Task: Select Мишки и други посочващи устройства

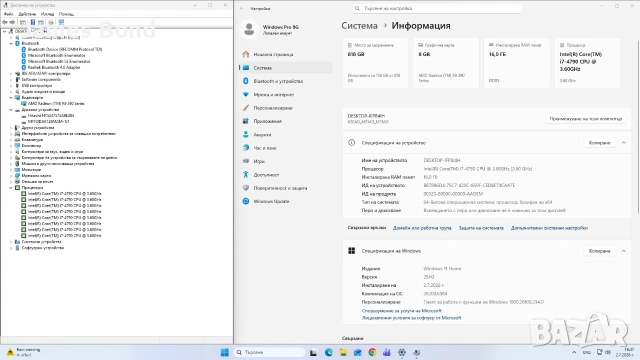Action: click(58, 164)
